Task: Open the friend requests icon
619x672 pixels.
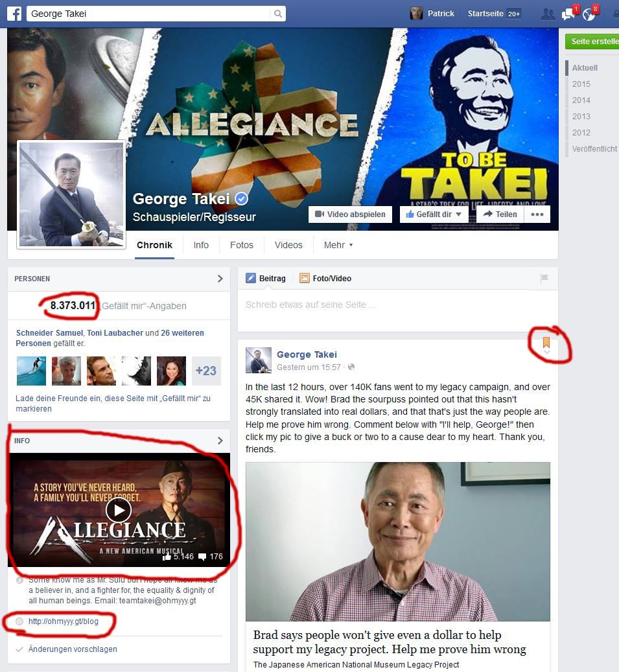Action: click(x=548, y=14)
